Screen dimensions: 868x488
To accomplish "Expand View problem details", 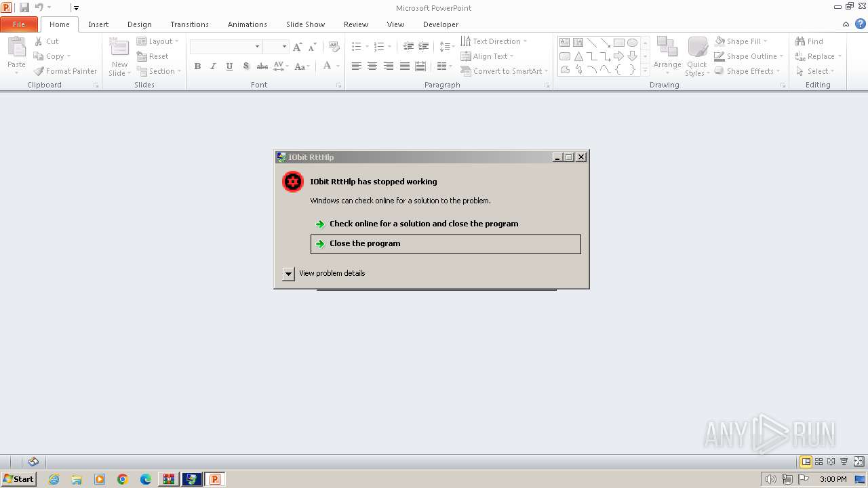I will pos(288,273).
